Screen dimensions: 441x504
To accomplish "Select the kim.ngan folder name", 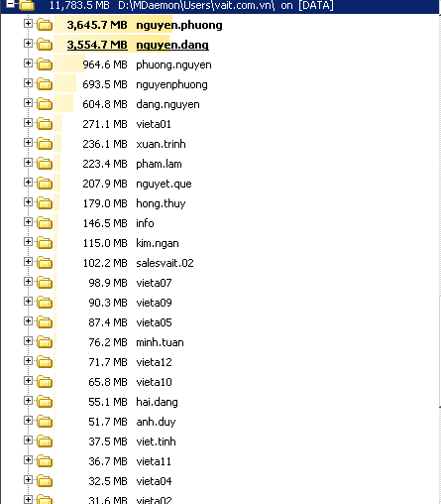I will click(x=158, y=243).
